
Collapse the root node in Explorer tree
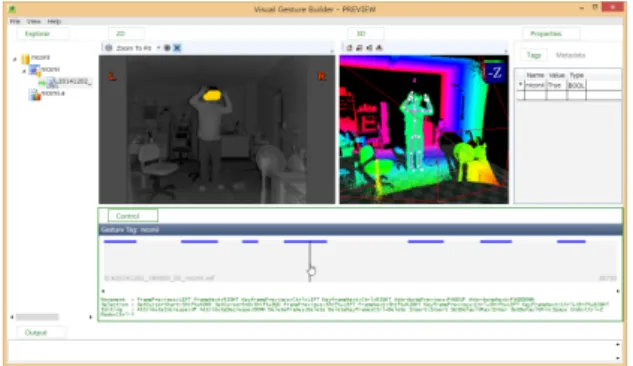coord(15,59)
